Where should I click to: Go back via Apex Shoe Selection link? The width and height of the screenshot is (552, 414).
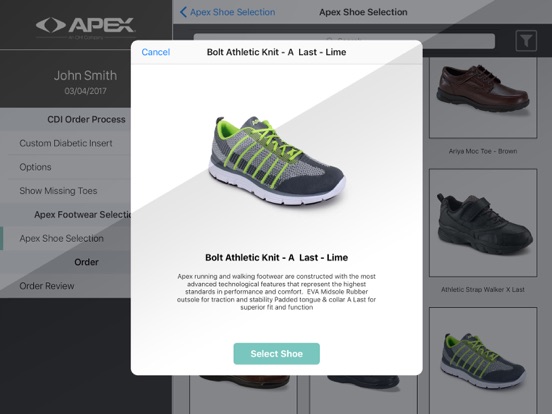(x=233, y=12)
